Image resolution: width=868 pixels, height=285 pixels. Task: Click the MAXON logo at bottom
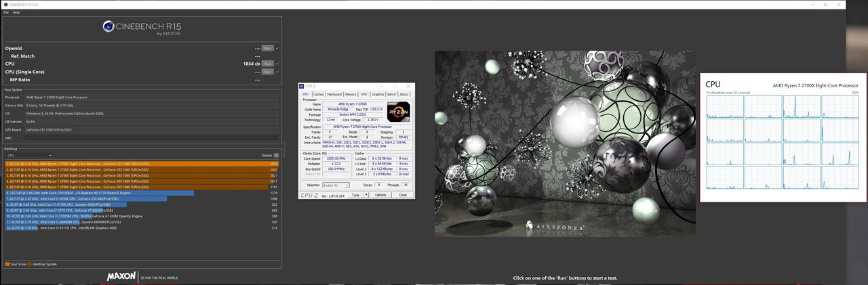tap(122, 277)
